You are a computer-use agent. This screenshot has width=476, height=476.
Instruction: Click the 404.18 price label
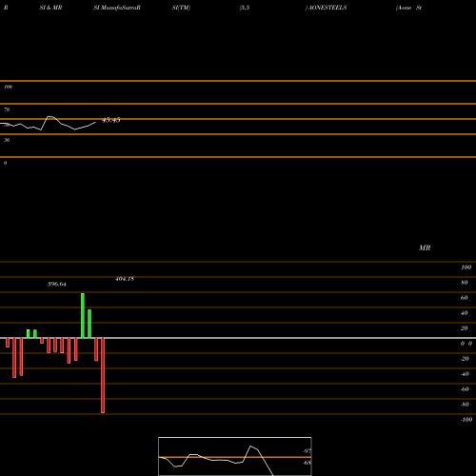click(125, 279)
